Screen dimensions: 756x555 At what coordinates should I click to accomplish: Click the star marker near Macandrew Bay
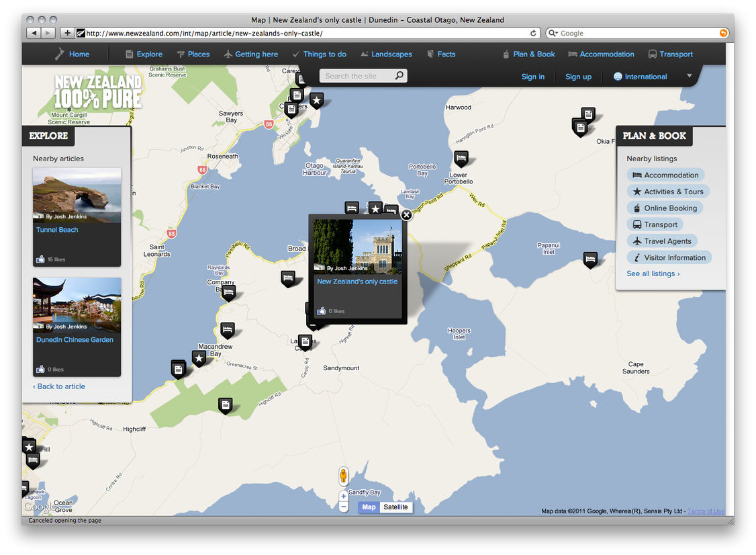click(199, 357)
